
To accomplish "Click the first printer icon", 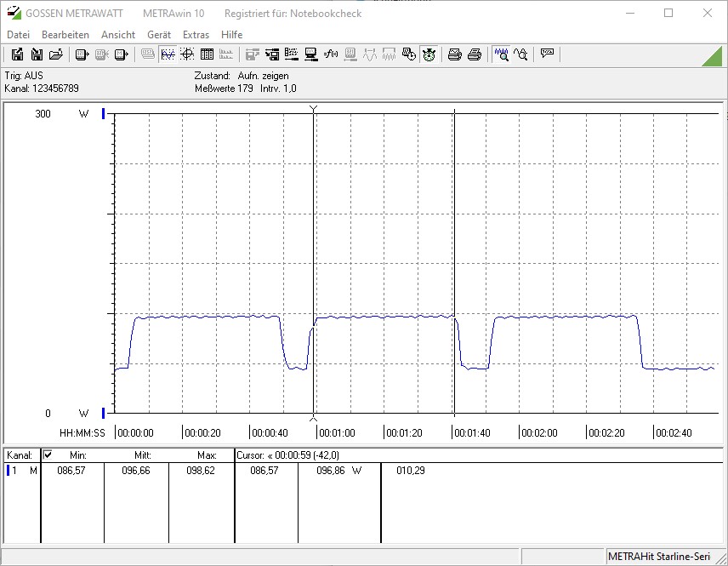I will tap(454, 54).
